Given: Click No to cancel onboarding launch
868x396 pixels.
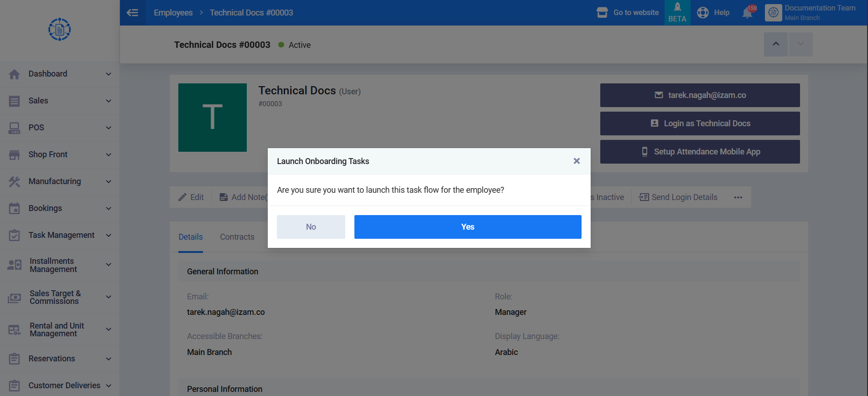Looking at the screenshot, I should 311,227.
